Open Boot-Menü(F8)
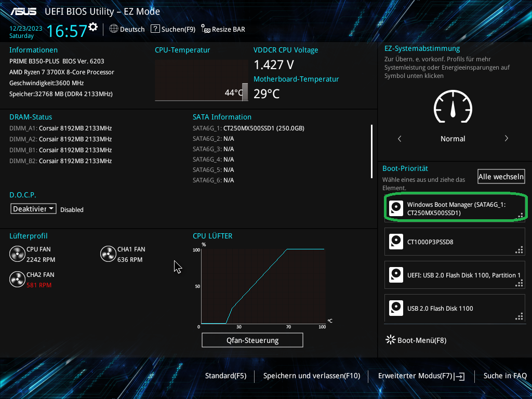Viewport: 532px width, 399px height. (x=416, y=340)
